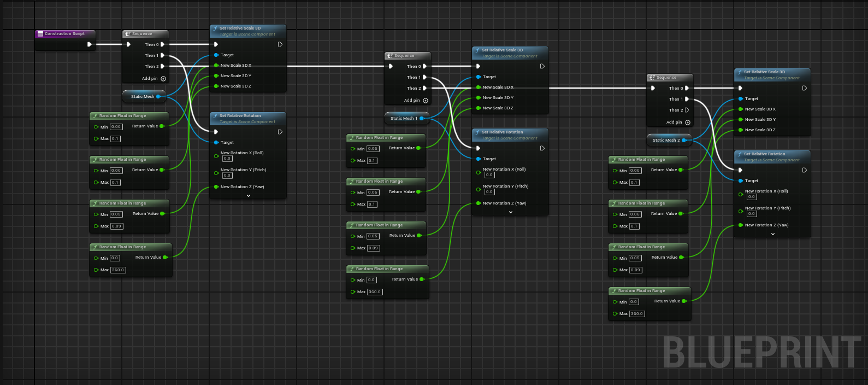This screenshot has height=385, width=868.
Task: Click Roll value field on rightmost Set Relative Rotation
Action: [x=752, y=197]
